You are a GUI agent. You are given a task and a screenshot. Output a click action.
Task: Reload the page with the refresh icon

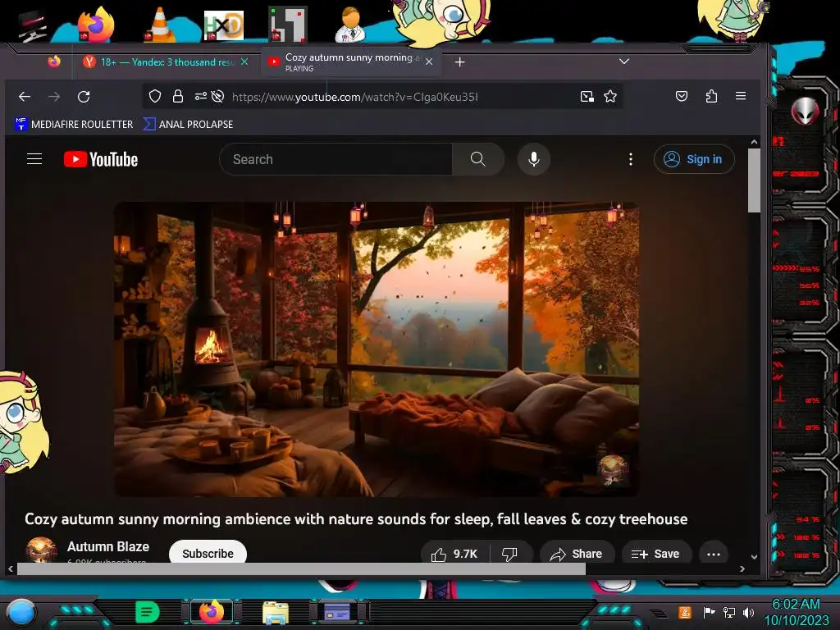pos(84,97)
